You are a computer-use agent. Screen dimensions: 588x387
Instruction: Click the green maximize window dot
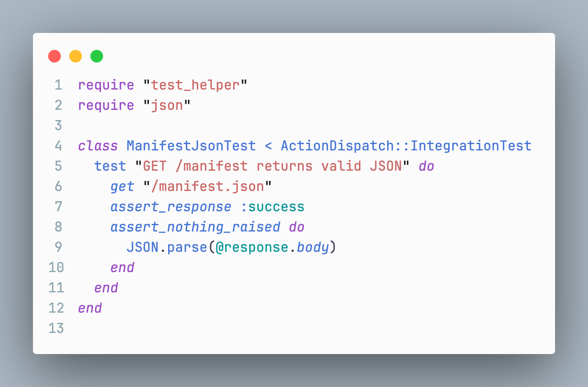97,56
